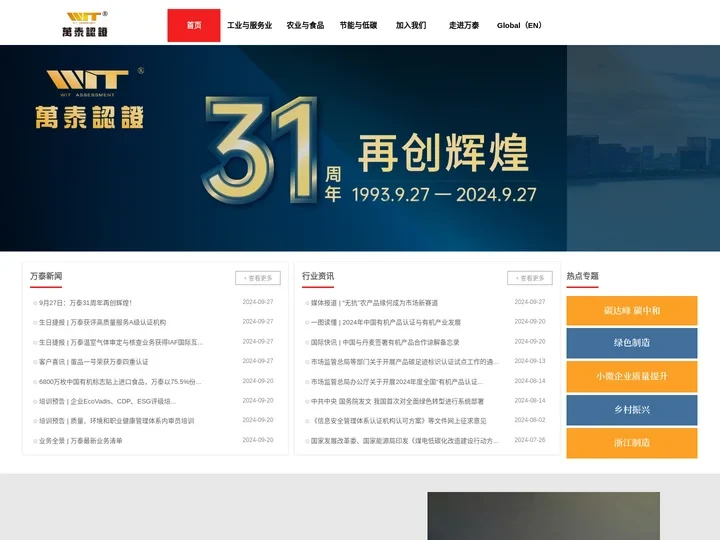
Task: Open the 首页 home tab
Action: coord(194,25)
